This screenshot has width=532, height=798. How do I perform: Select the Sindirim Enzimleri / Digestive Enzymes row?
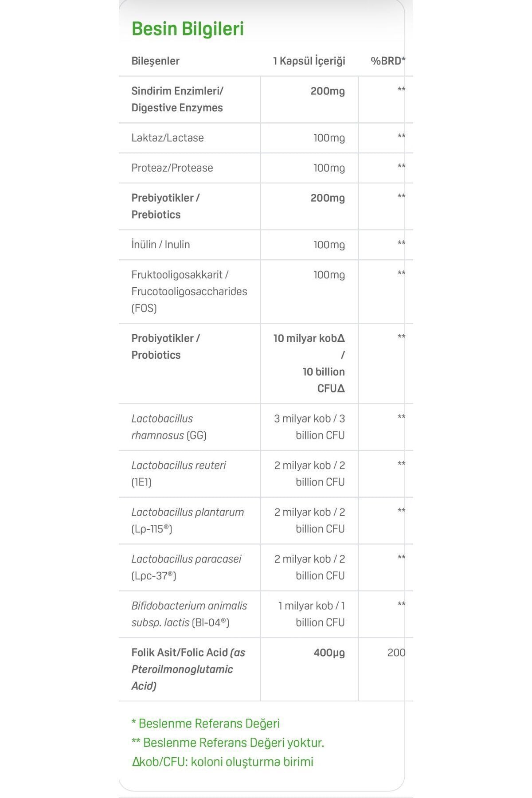click(266, 99)
